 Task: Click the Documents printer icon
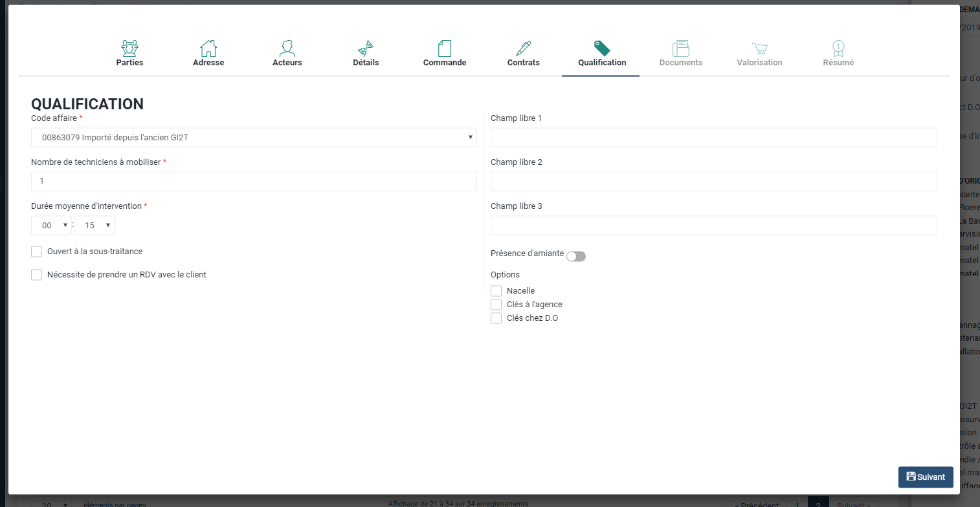[x=680, y=48]
